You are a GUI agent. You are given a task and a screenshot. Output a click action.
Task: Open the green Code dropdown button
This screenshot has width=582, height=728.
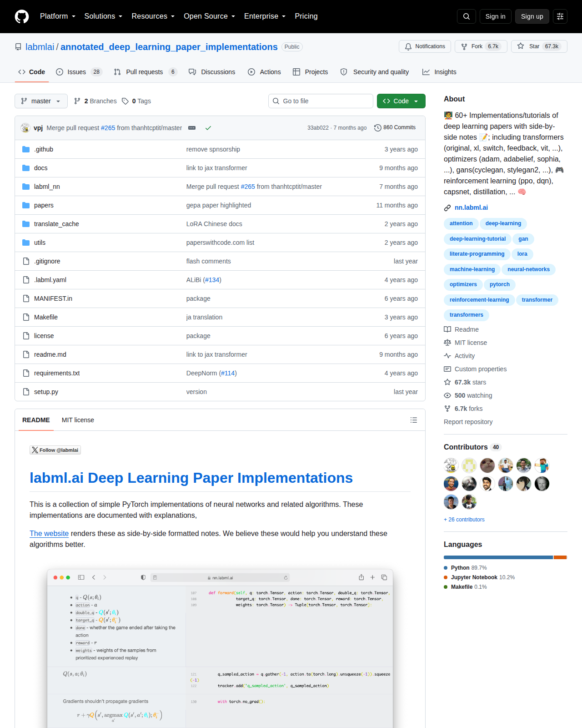click(x=401, y=101)
